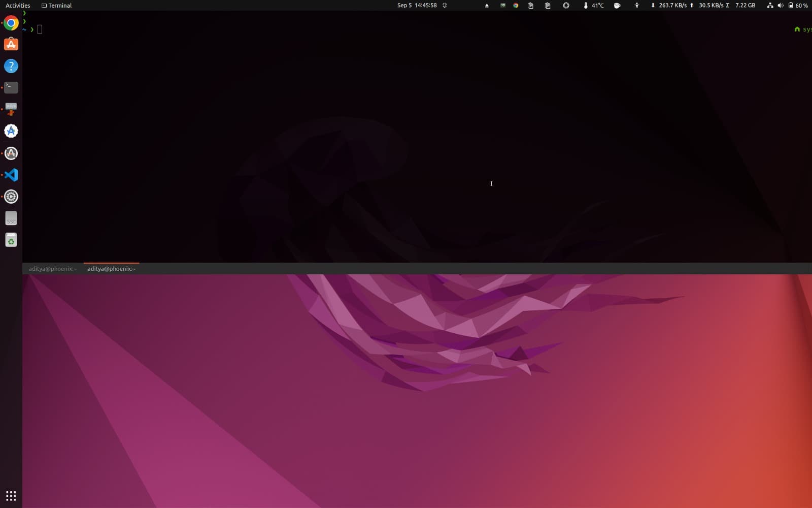Launch Visual Studio Code from the dock
The width and height of the screenshot is (812, 508).
coord(11,174)
